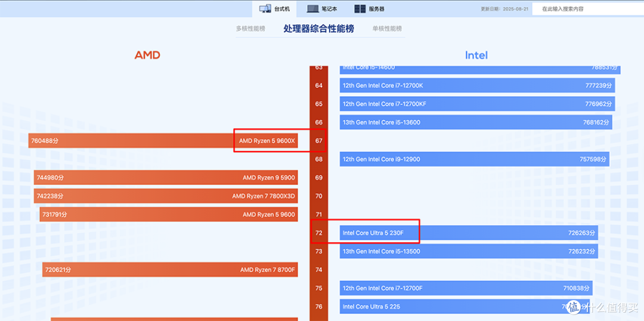Click rank number 68 in center column
Image resolution: width=644 pixels, height=321 pixels.
(x=318, y=159)
